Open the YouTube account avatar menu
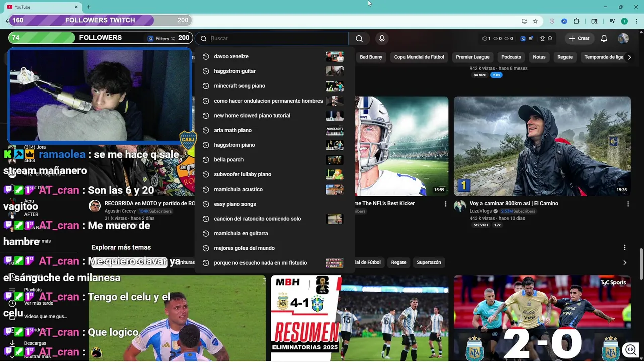 (623, 38)
